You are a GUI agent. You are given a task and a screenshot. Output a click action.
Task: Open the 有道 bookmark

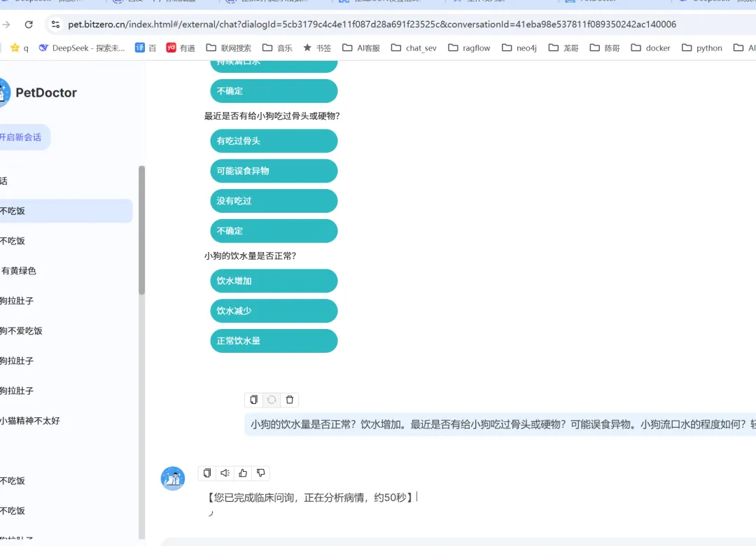[181, 48]
